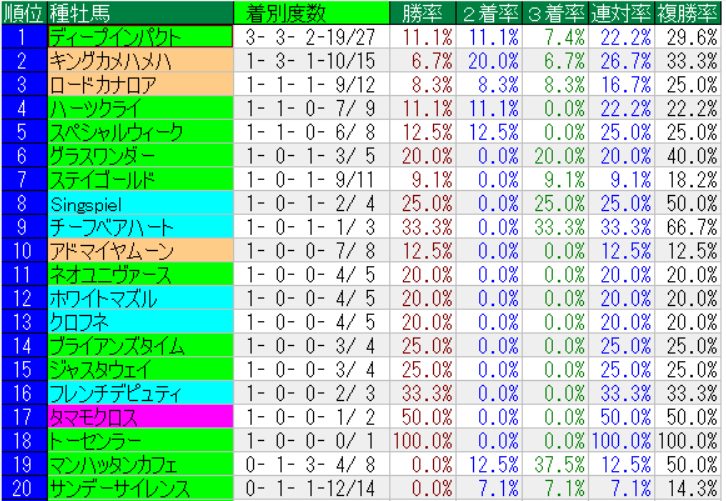This screenshot has height=501, width=726.
Task: Select the ディープインパクト sire name cell
Action: [x=140, y=36]
